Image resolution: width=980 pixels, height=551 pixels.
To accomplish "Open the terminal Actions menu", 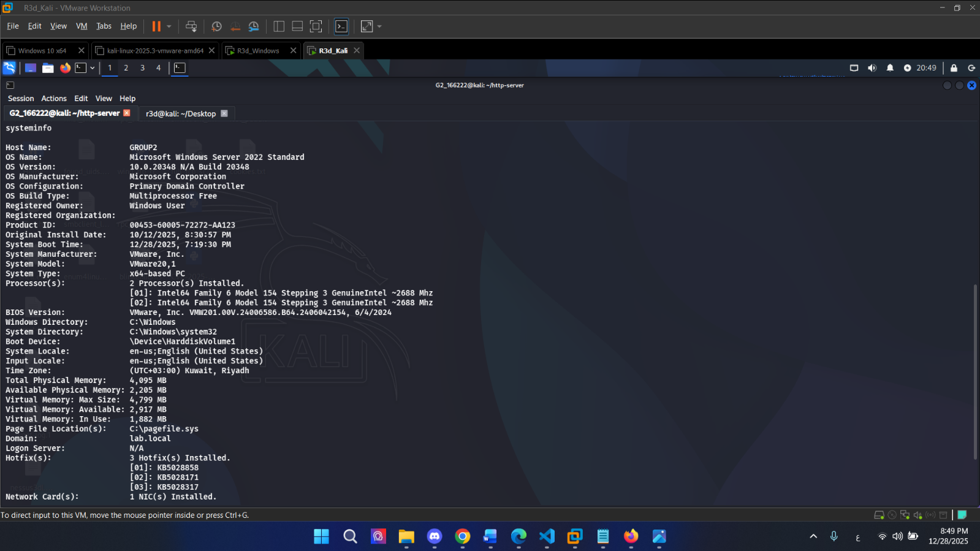I will pyautogui.click(x=54, y=99).
